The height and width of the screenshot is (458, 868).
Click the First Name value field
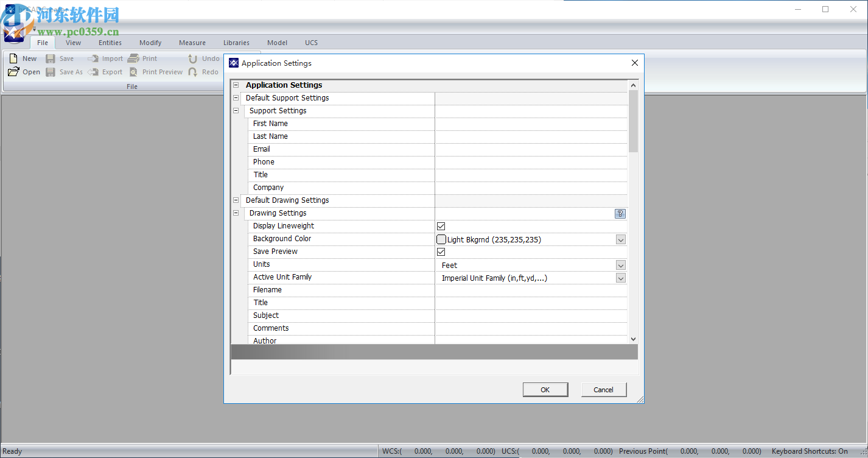(531, 124)
